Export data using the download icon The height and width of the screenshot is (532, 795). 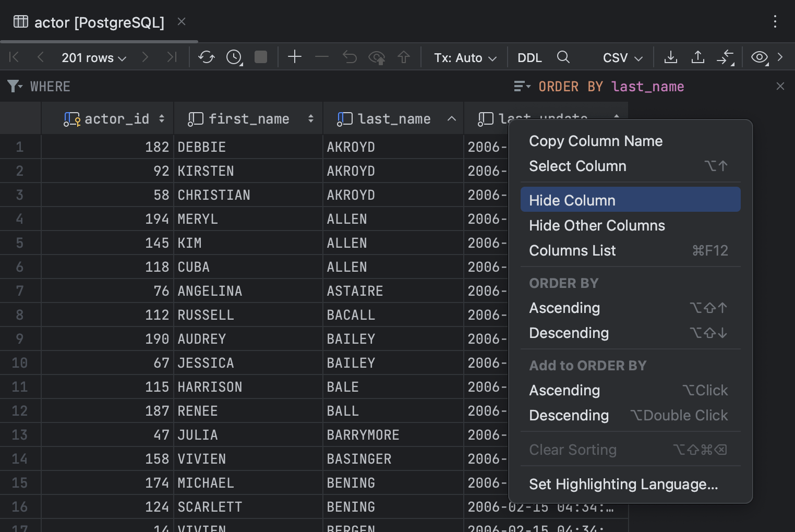tap(671, 57)
